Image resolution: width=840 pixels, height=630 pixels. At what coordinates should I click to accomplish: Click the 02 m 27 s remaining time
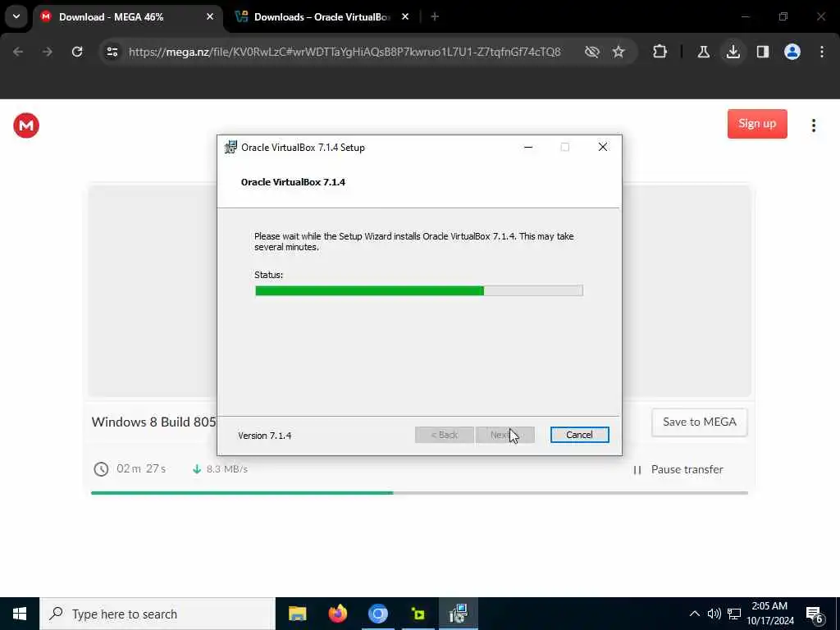coord(141,469)
